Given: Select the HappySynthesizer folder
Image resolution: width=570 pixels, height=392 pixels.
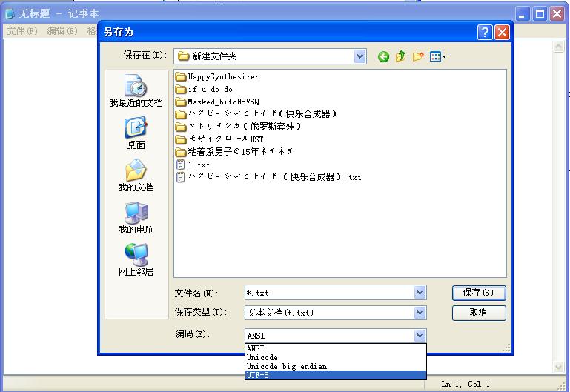Looking at the screenshot, I should pyautogui.click(x=217, y=76).
